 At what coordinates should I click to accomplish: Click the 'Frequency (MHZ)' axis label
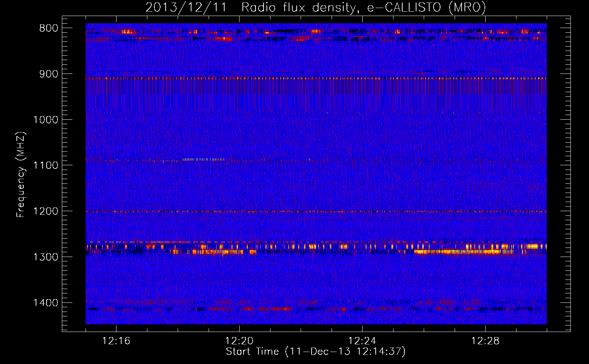tap(21, 174)
